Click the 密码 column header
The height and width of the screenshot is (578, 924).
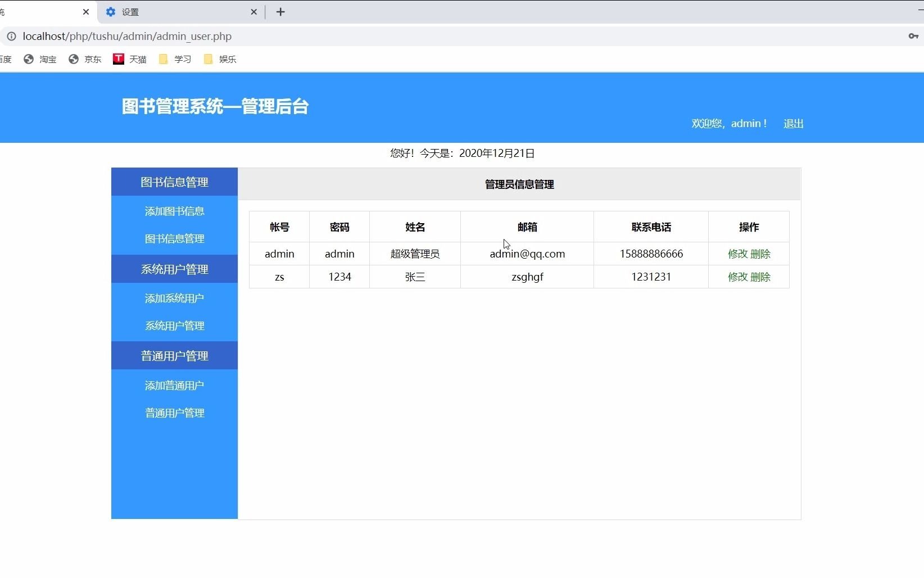tap(339, 227)
